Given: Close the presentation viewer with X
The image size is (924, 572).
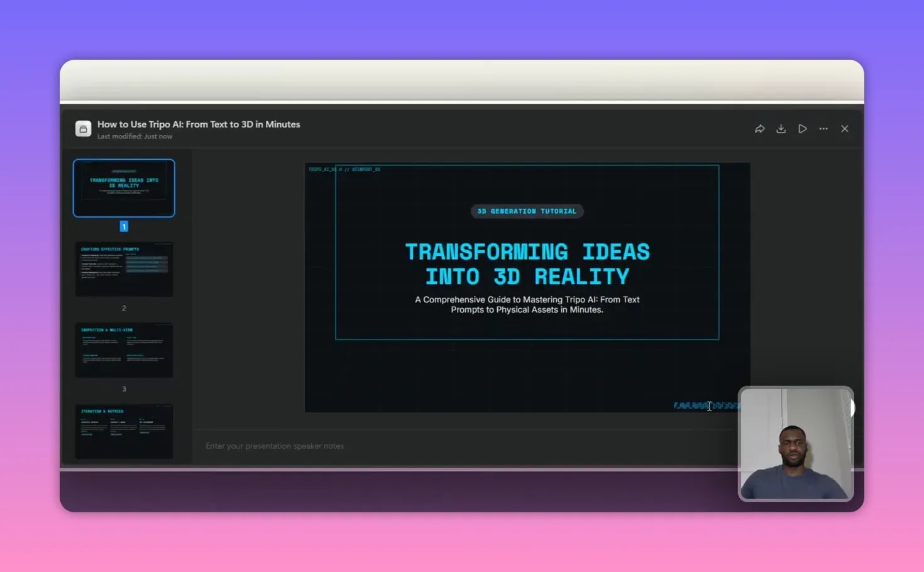Looking at the screenshot, I should click(845, 129).
